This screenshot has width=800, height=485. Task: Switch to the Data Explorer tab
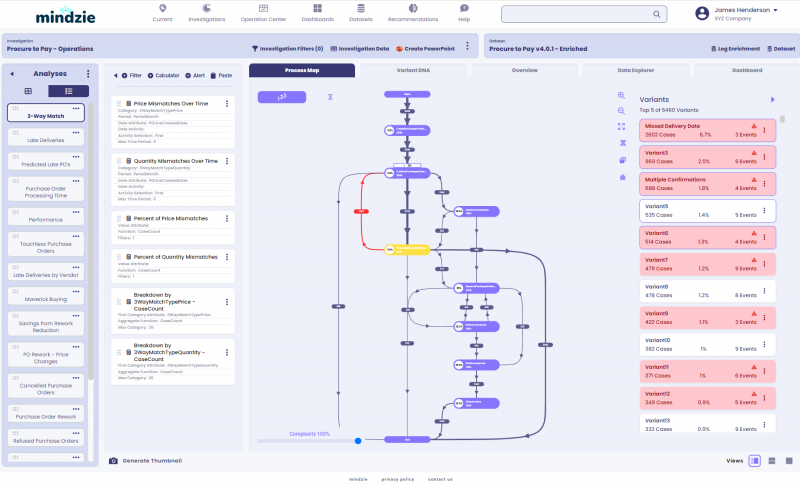point(636,70)
